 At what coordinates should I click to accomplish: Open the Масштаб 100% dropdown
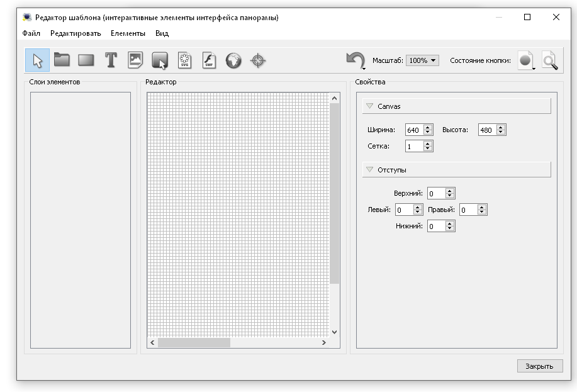click(x=422, y=60)
